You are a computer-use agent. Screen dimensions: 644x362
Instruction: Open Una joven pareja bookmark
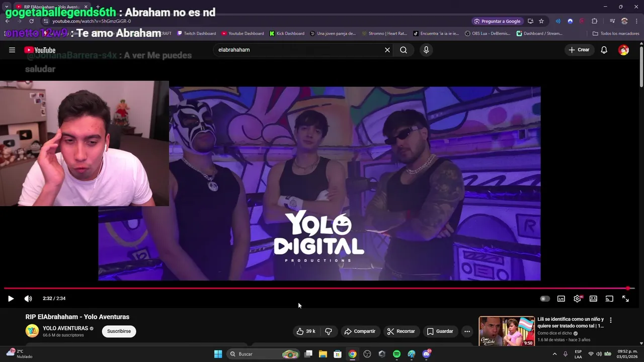[x=333, y=34]
